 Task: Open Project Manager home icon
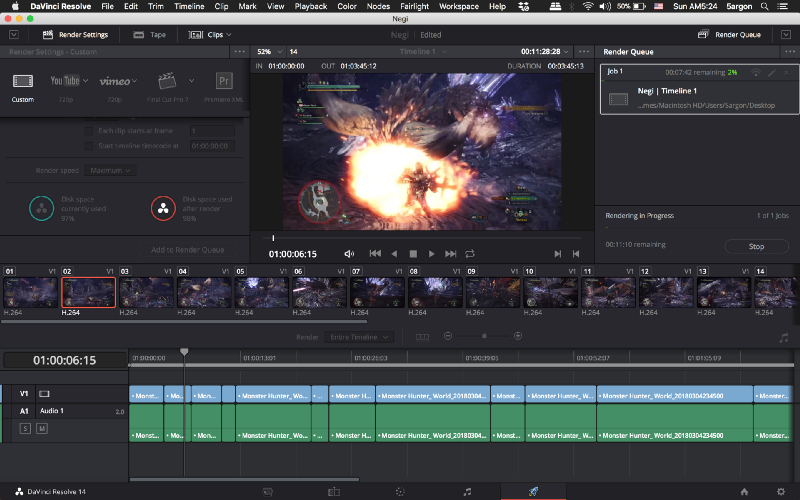(x=744, y=492)
